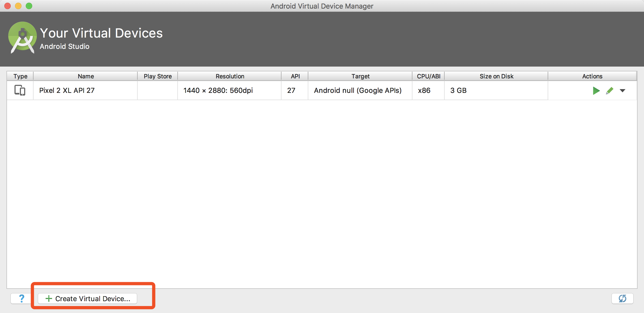The image size is (644, 313).
Task: Click the refresh AVD list icon
Action: (622, 299)
